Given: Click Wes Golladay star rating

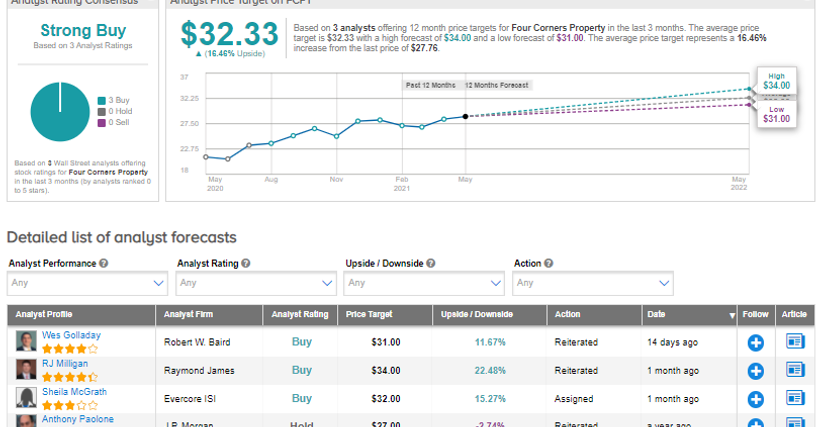Looking at the screenshot, I should pos(70,349).
